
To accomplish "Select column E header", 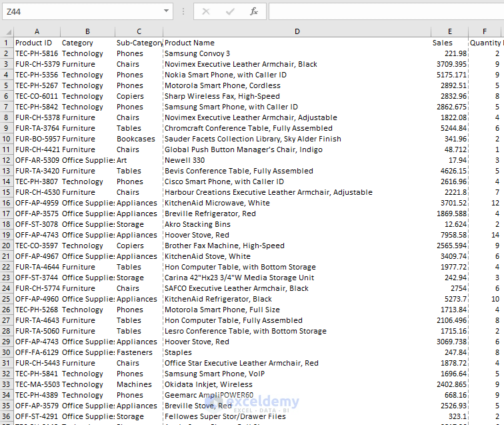I will (x=450, y=31).
